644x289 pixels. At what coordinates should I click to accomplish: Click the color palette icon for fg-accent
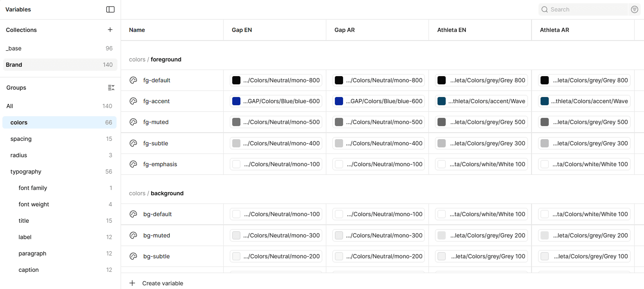(x=133, y=101)
